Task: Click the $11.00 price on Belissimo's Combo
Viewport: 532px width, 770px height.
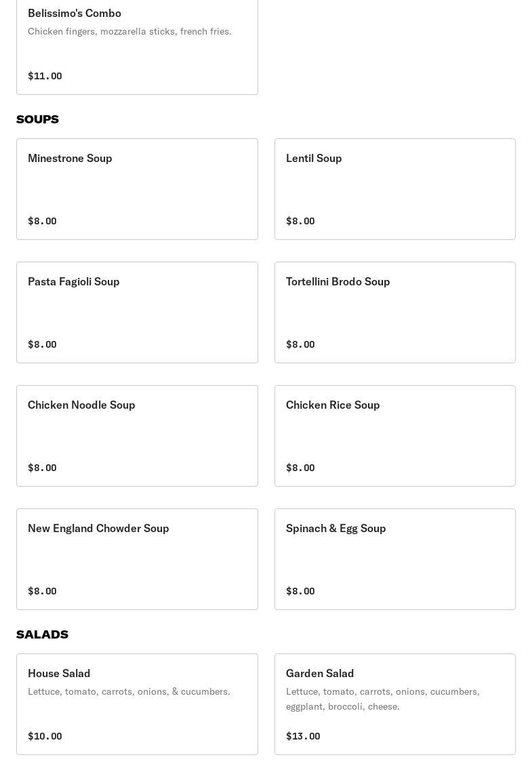Action: [x=45, y=76]
